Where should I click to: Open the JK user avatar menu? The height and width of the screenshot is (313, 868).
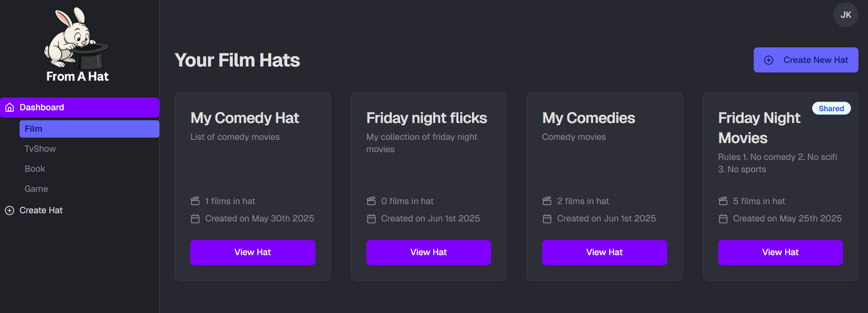846,15
